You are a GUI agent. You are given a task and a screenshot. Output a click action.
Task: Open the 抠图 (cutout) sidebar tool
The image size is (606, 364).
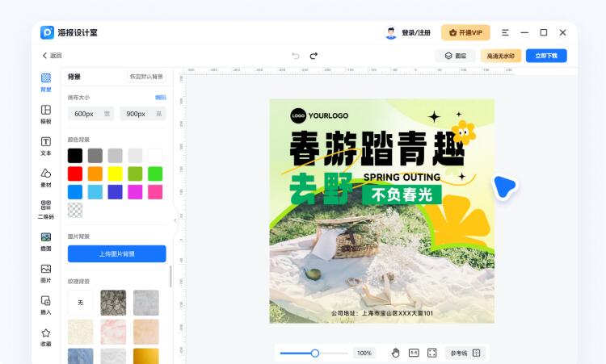45,241
